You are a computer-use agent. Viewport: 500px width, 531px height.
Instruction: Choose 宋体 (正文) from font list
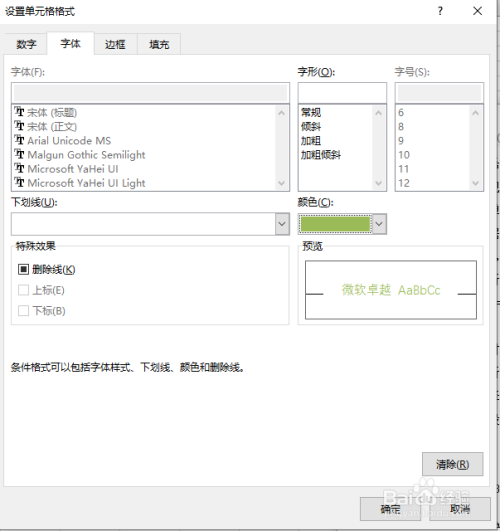tap(52, 126)
